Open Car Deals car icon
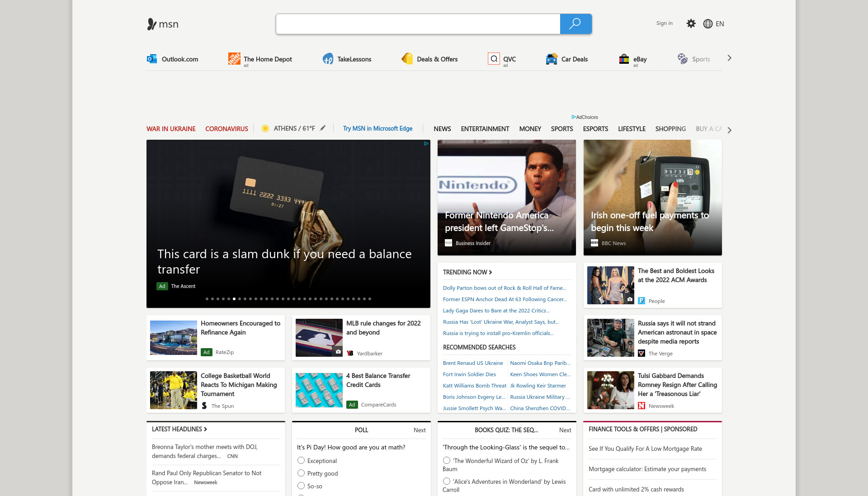 (552, 59)
